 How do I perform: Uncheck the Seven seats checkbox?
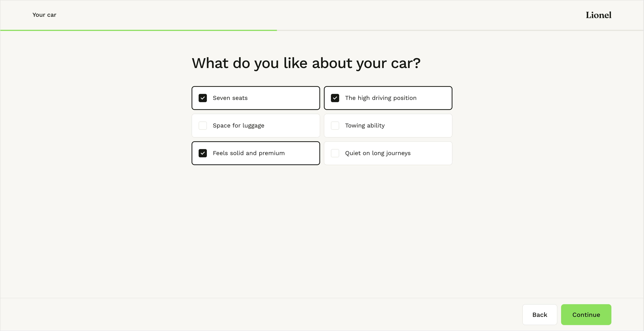pyautogui.click(x=202, y=98)
